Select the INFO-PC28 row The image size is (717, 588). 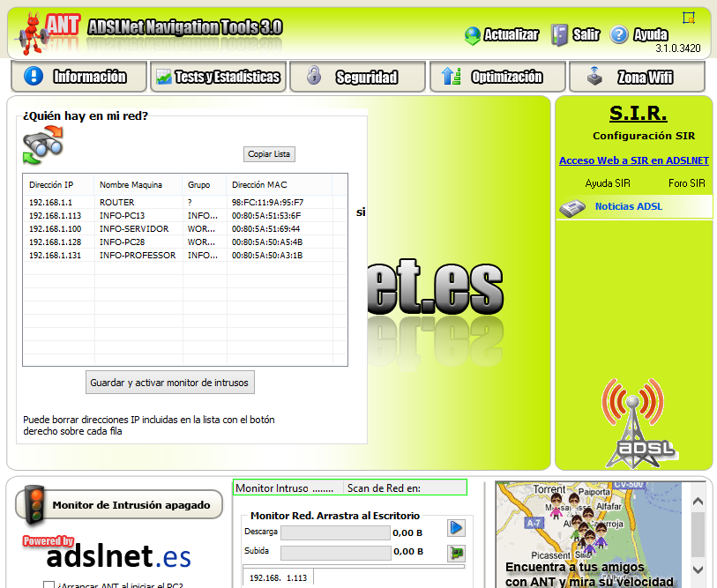184,242
